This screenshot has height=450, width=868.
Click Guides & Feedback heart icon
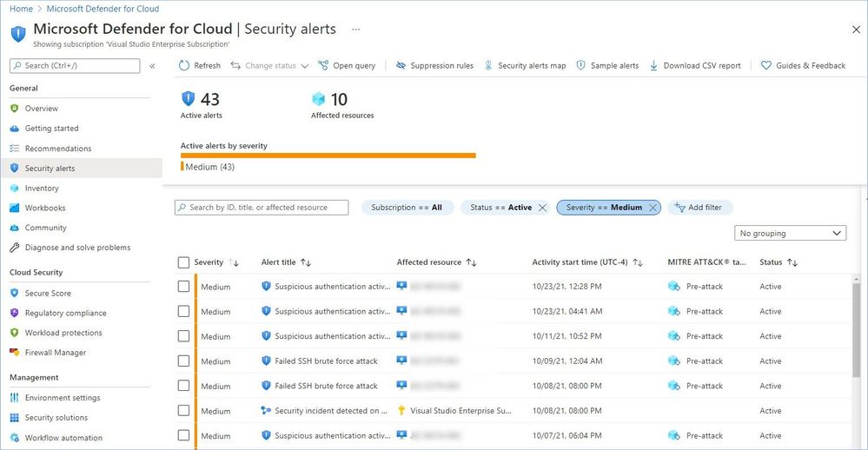(x=766, y=65)
